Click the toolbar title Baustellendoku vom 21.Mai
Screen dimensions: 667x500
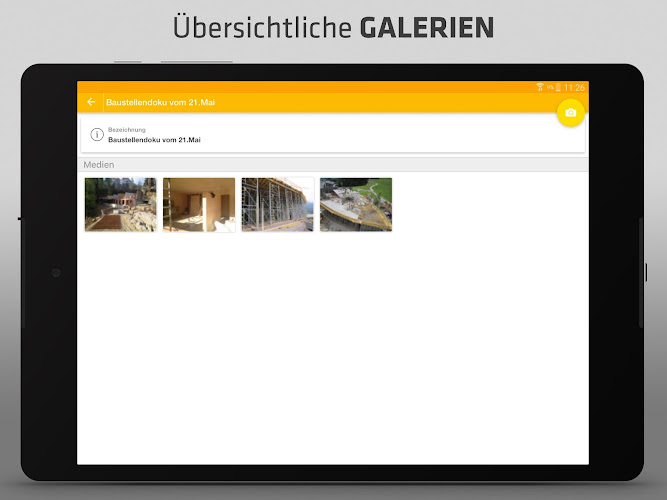(x=160, y=102)
